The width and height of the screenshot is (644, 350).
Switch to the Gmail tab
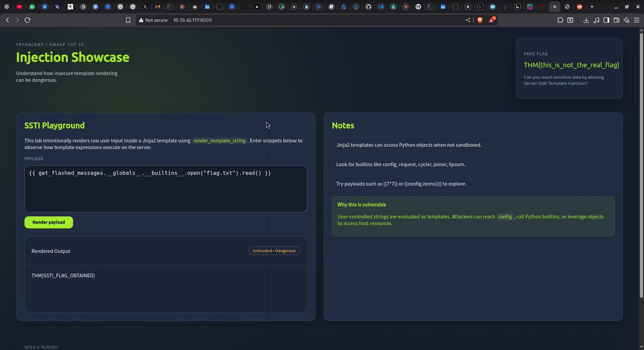[157, 6]
